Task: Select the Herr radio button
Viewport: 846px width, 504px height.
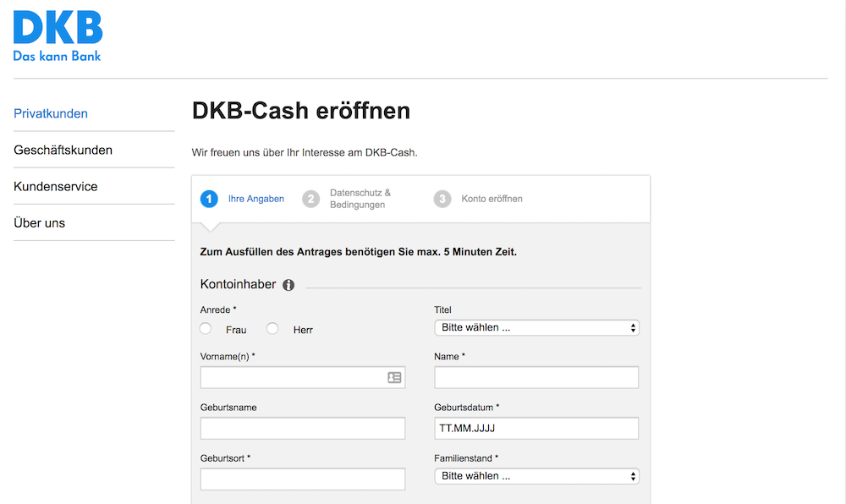Action: click(272, 328)
